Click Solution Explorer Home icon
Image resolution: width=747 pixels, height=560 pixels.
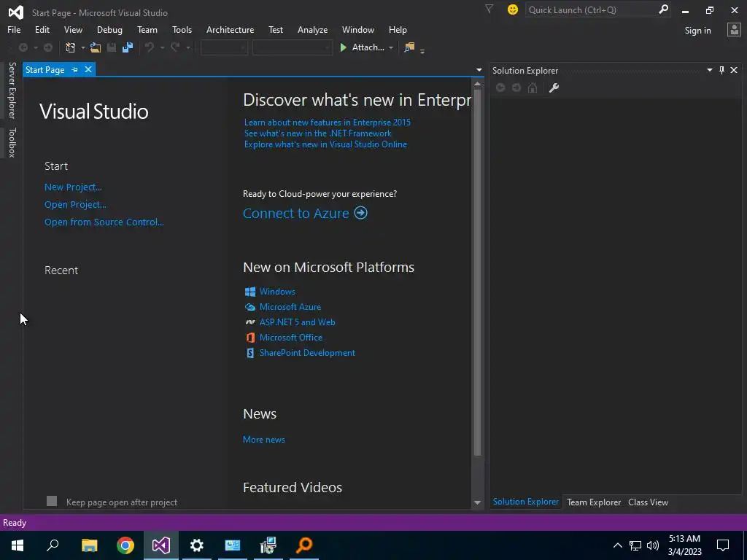pyautogui.click(x=533, y=87)
